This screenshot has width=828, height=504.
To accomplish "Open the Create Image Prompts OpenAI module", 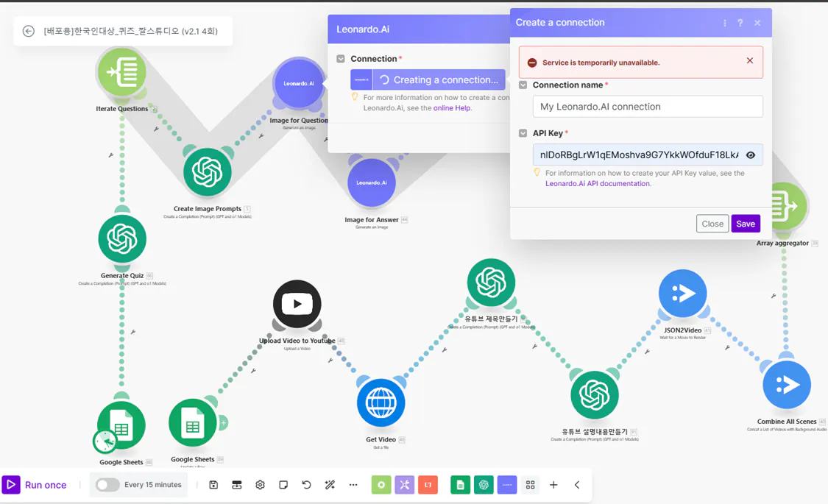I will coord(208,172).
